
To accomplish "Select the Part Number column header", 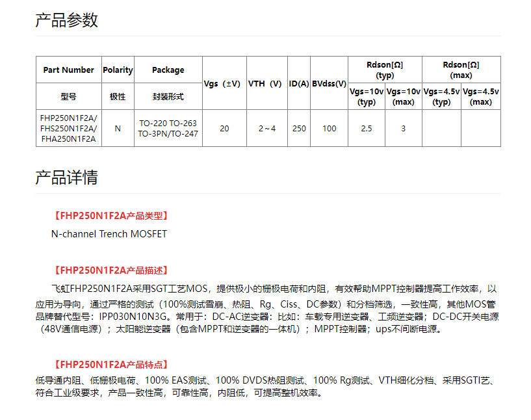I will pos(68,70).
